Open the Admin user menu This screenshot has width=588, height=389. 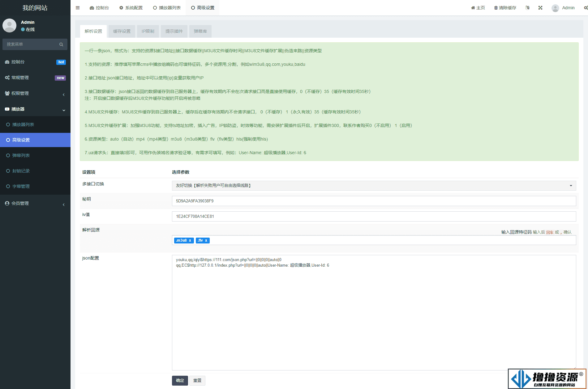coord(563,8)
